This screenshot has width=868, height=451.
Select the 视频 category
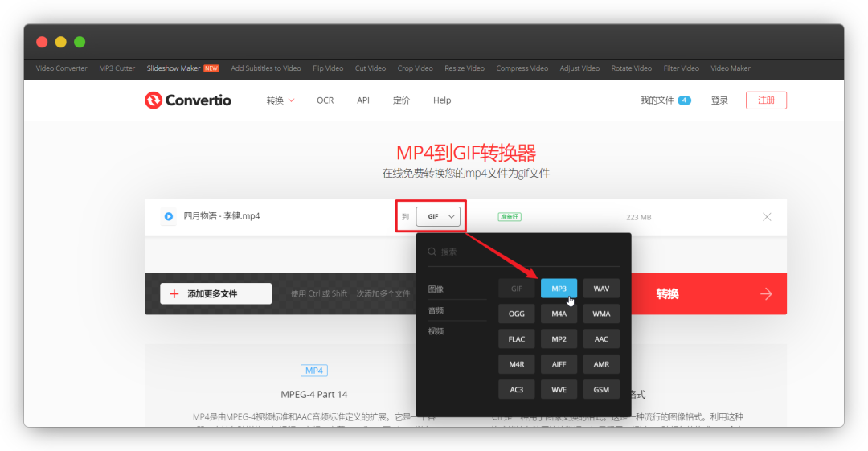click(436, 331)
